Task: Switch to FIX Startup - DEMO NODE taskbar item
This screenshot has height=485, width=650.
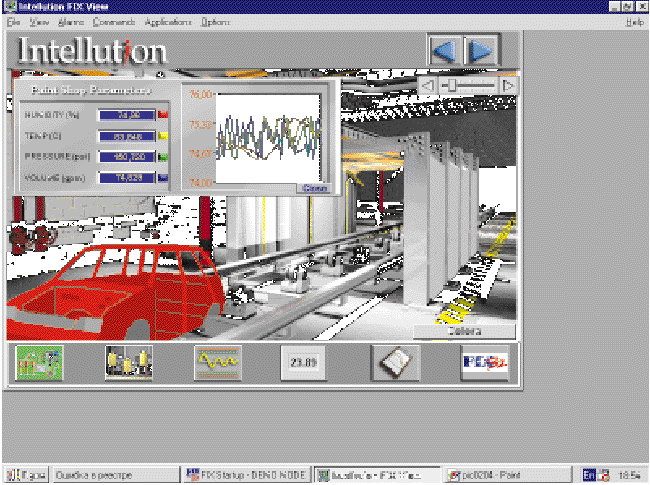Action: click(246, 475)
